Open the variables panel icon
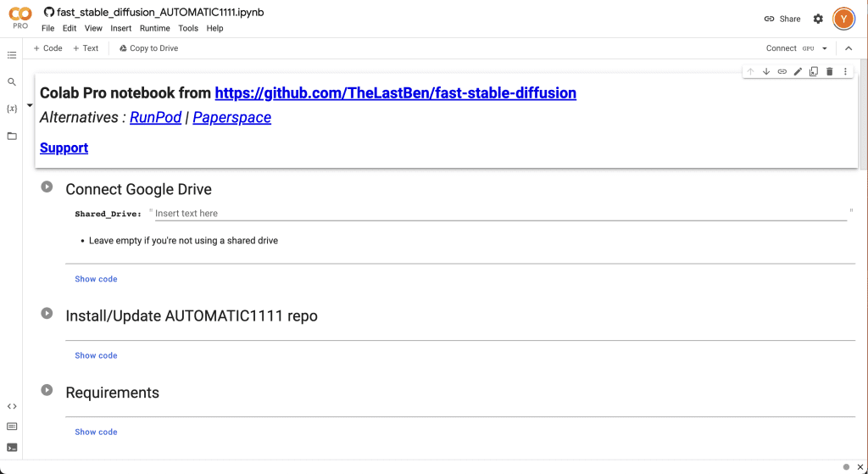This screenshot has width=868, height=474. tap(12, 109)
